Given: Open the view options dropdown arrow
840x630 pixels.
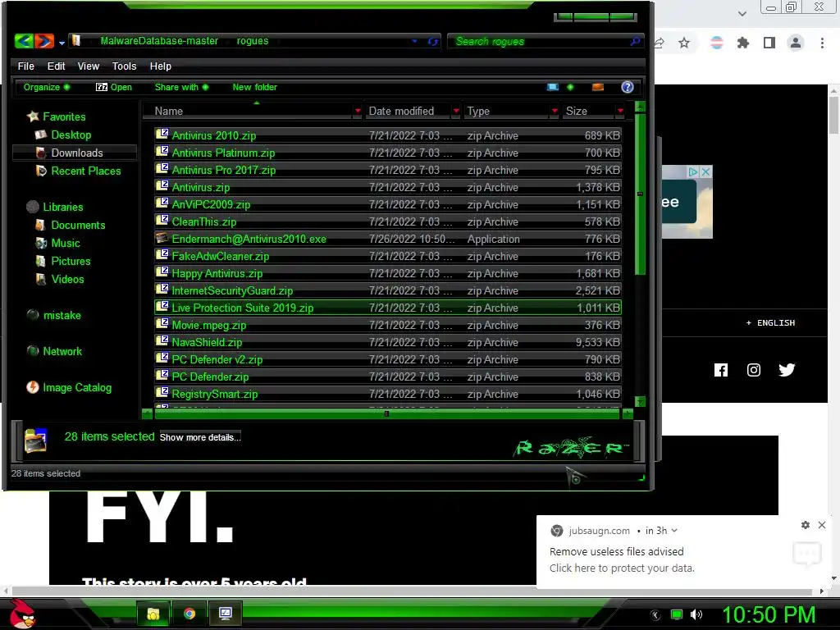Looking at the screenshot, I should [570, 87].
